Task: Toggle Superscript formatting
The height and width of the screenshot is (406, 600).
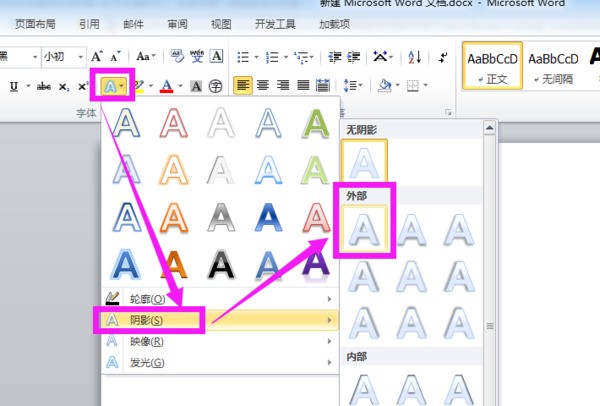Action: pos(83,86)
